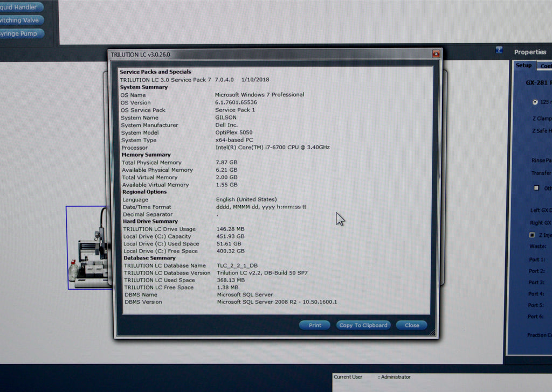The height and width of the screenshot is (392, 552).
Task: Select Local Drive Used Space 51.61 GB
Action: 229,243
